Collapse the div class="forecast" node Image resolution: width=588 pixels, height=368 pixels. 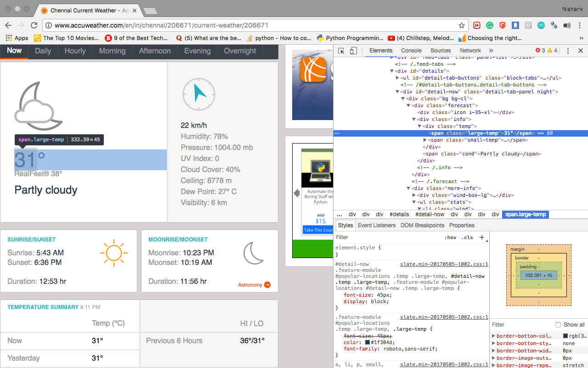[x=408, y=106]
